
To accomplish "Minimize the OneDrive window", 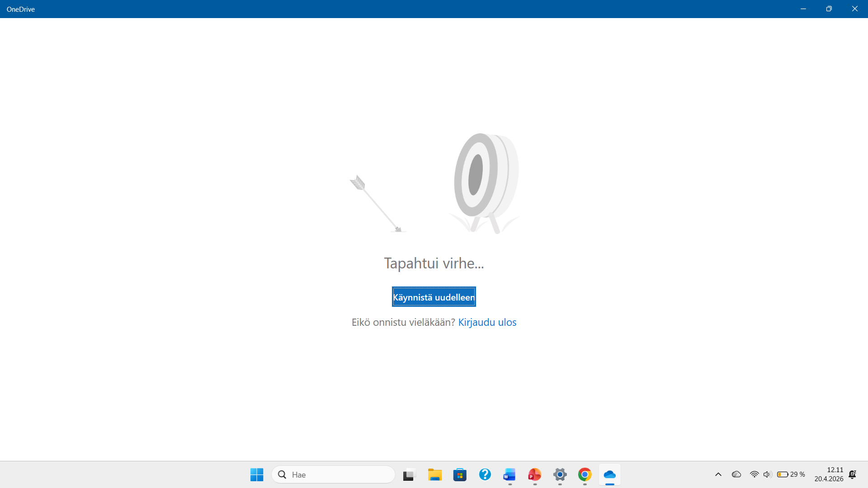I will pos(803,9).
